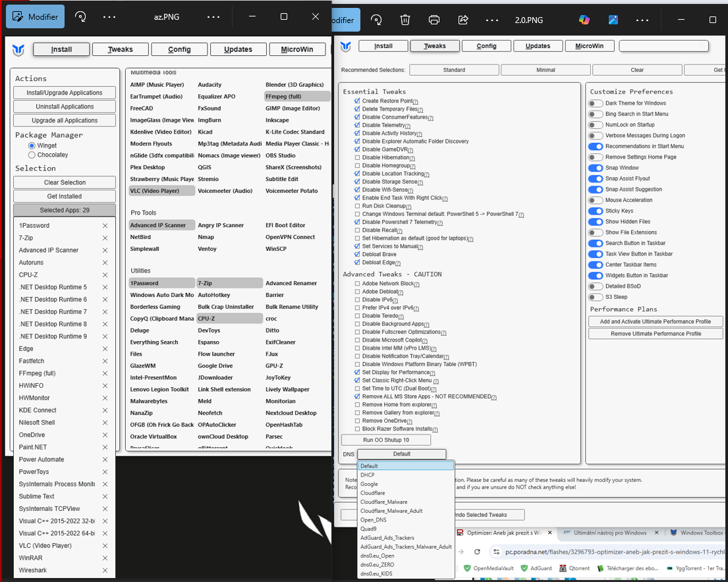
Task: Check the Disable Hibernation checkbox
Action: (357, 158)
